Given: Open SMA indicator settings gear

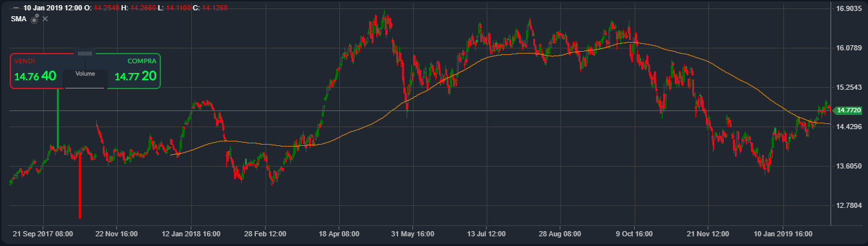Looking at the screenshot, I should click(x=35, y=19).
